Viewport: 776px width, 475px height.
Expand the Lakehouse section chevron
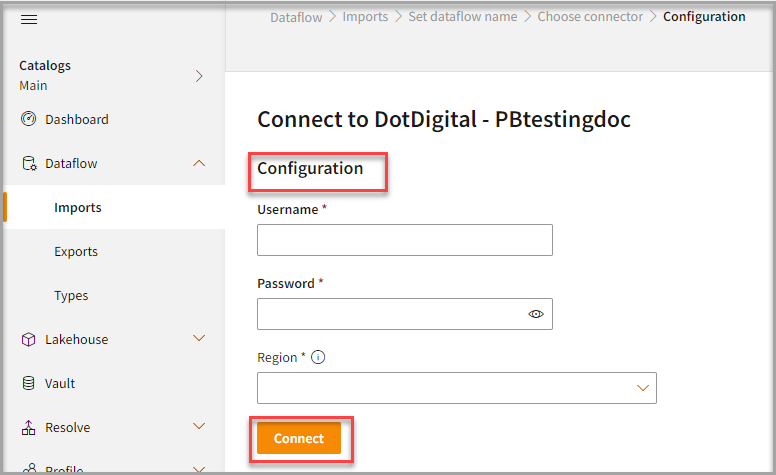[x=199, y=340]
